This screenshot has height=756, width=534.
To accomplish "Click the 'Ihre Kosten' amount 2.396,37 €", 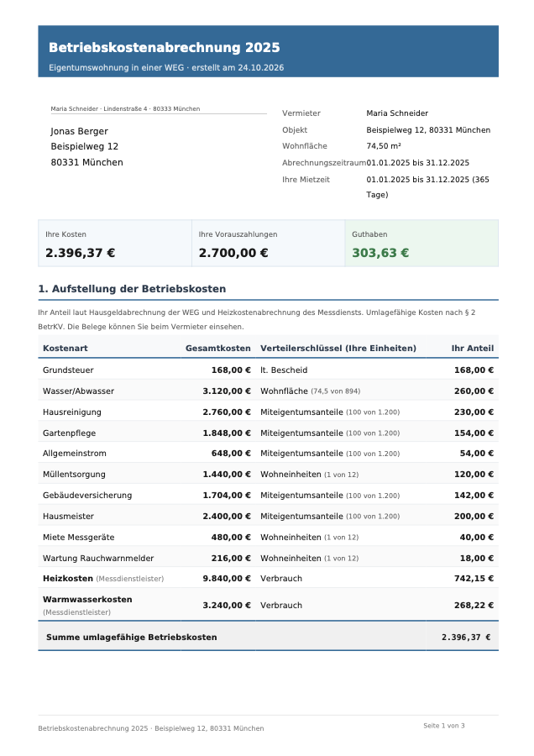I will coord(80,253).
